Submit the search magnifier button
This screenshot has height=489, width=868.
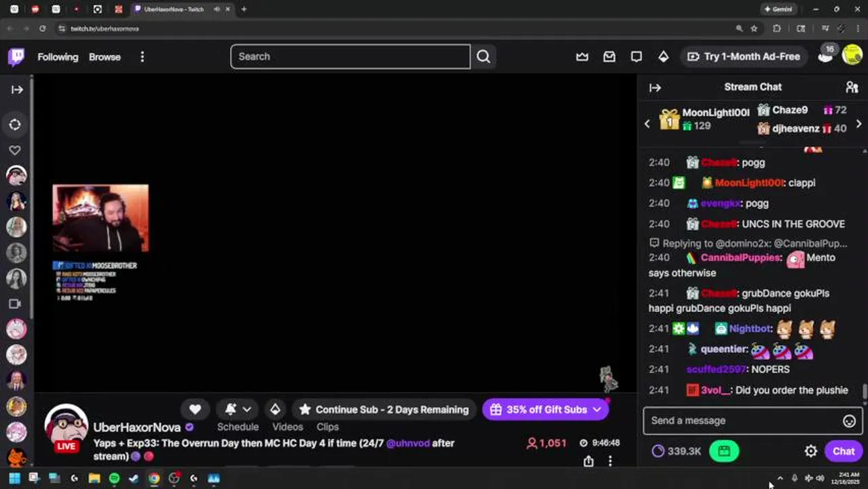(x=483, y=56)
